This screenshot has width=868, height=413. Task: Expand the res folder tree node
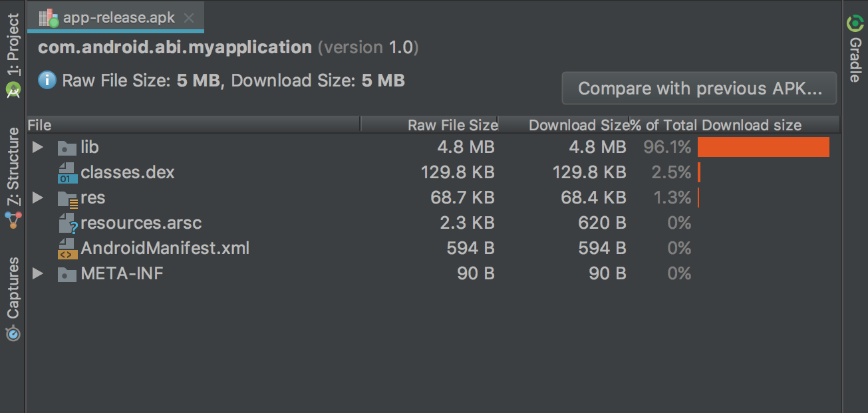(x=38, y=198)
